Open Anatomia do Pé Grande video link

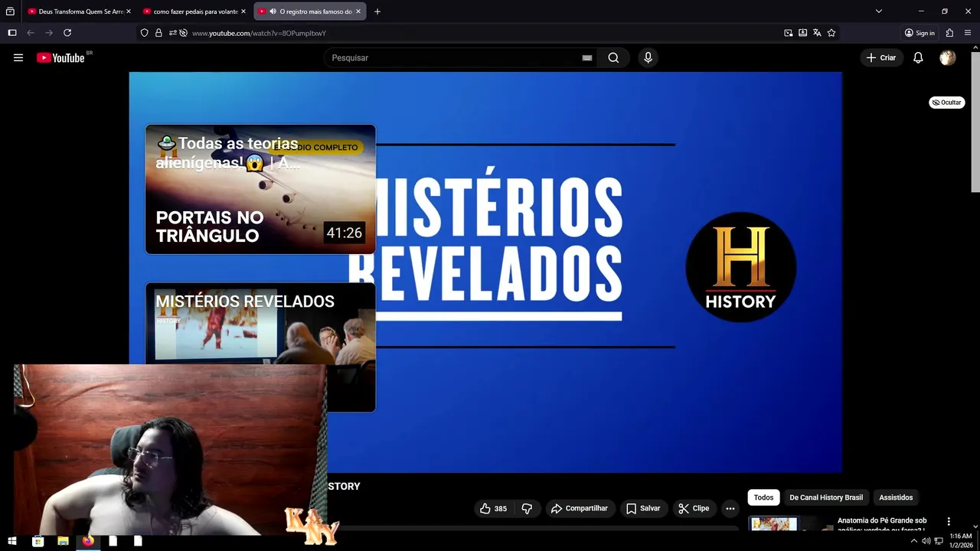[x=882, y=525]
